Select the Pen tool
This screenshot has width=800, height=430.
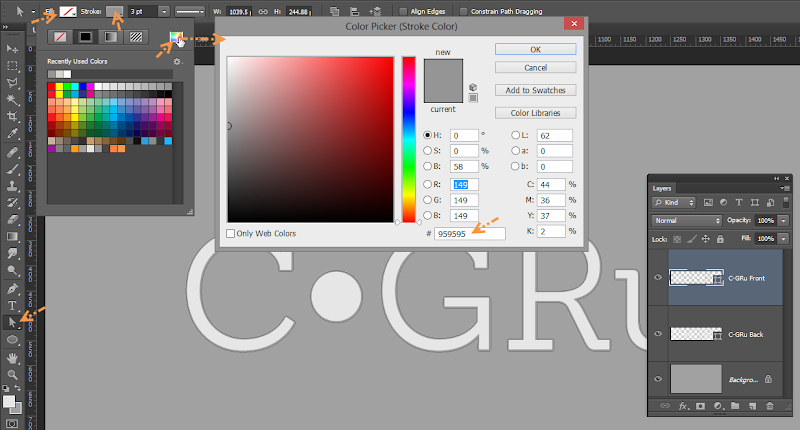click(12, 289)
